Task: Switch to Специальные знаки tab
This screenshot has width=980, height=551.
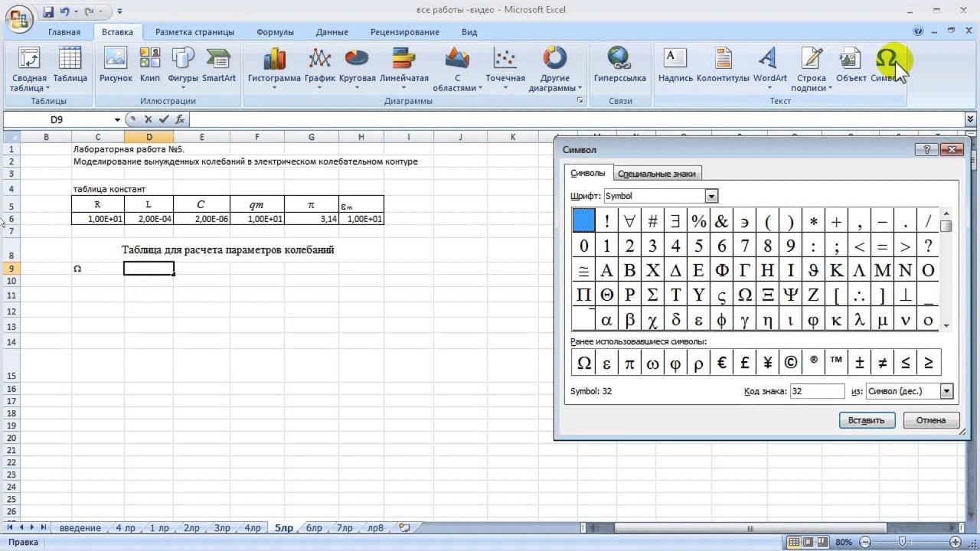Action: pyautogui.click(x=656, y=174)
